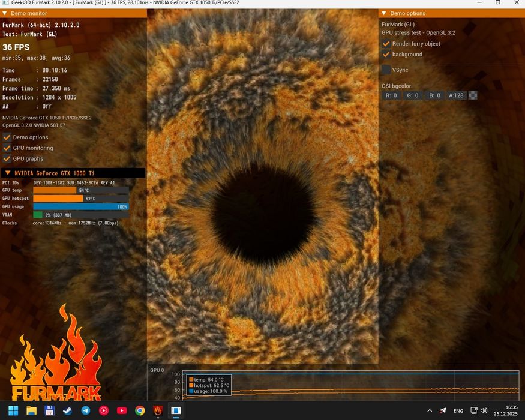Viewport: 525px width, 420px height.
Task: Click the temp: 54.0 °C graph legend entry
Action: click(x=206, y=380)
